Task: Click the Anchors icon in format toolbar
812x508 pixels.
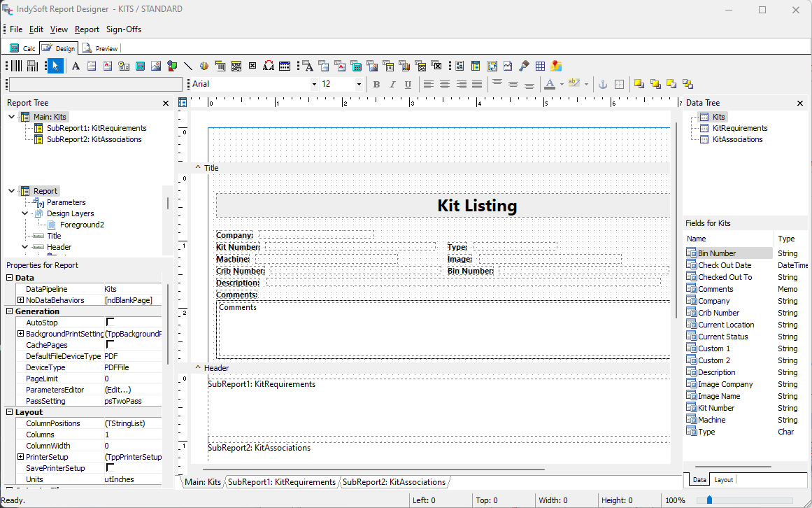Action: tap(603, 84)
